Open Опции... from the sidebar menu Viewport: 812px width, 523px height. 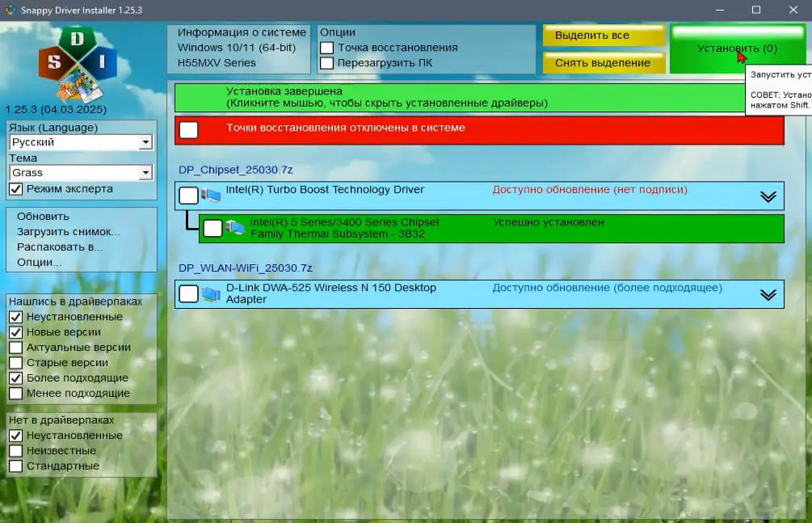click(x=39, y=262)
